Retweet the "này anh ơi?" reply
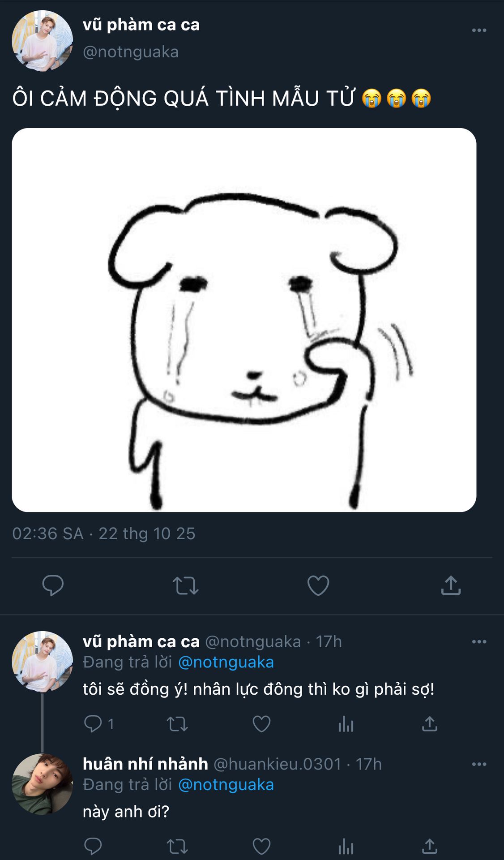This screenshot has height=860, width=504. [177, 847]
